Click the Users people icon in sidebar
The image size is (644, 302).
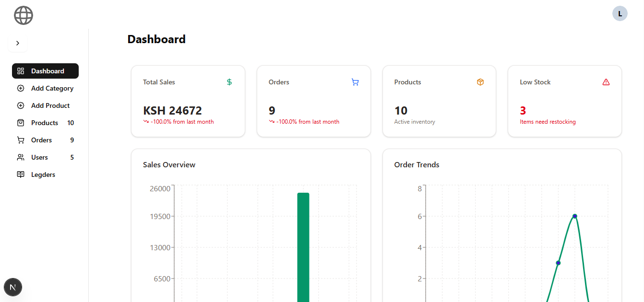click(21, 157)
